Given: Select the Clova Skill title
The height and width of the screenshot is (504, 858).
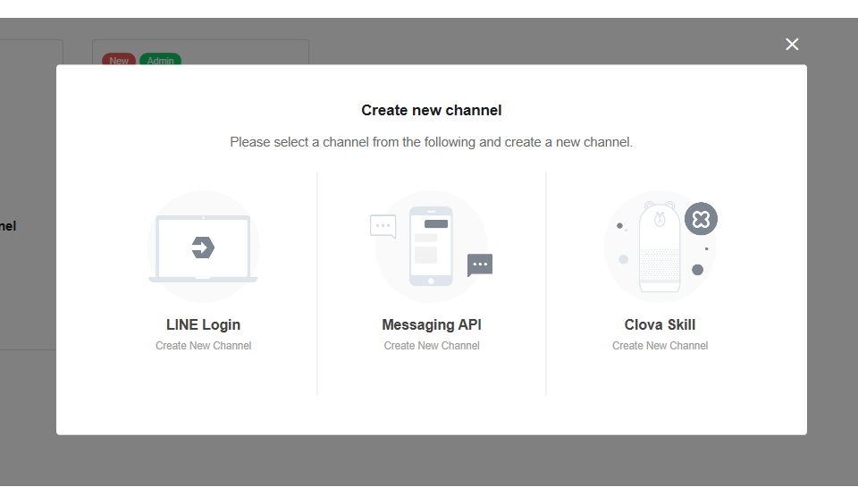Looking at the screenshot, I should (x=660, y=325).
